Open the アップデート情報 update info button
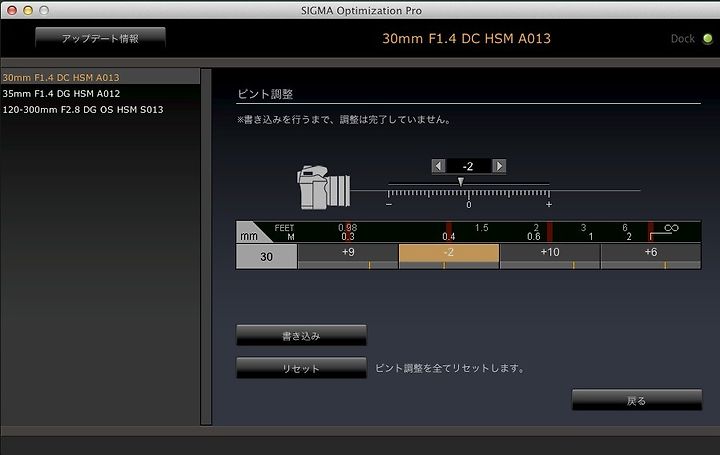This screenshot has width=720, height=455. click(x=100, y=38)
